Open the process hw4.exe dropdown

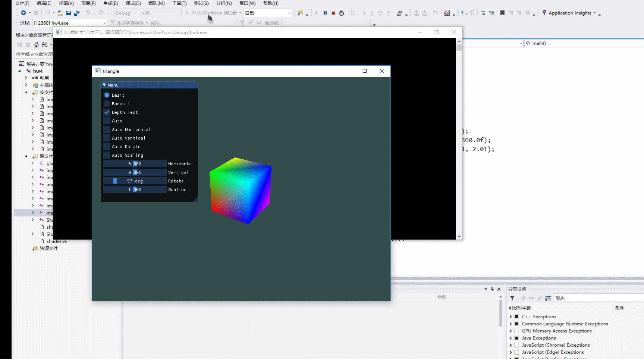pyautogui.click(x=104, y=23)
